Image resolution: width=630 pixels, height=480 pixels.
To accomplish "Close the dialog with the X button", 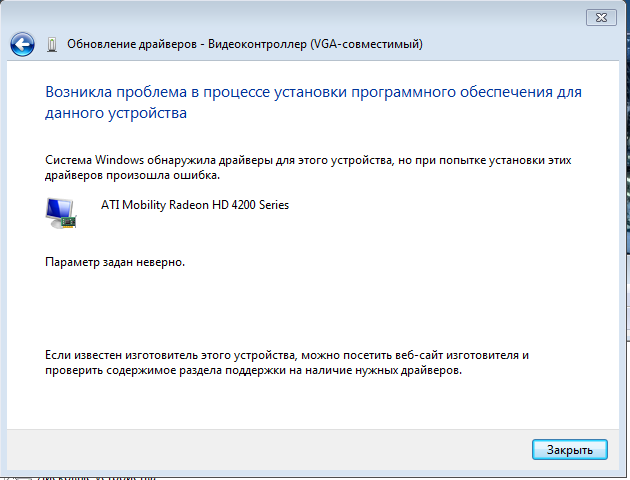I will [x=601, y=18].
